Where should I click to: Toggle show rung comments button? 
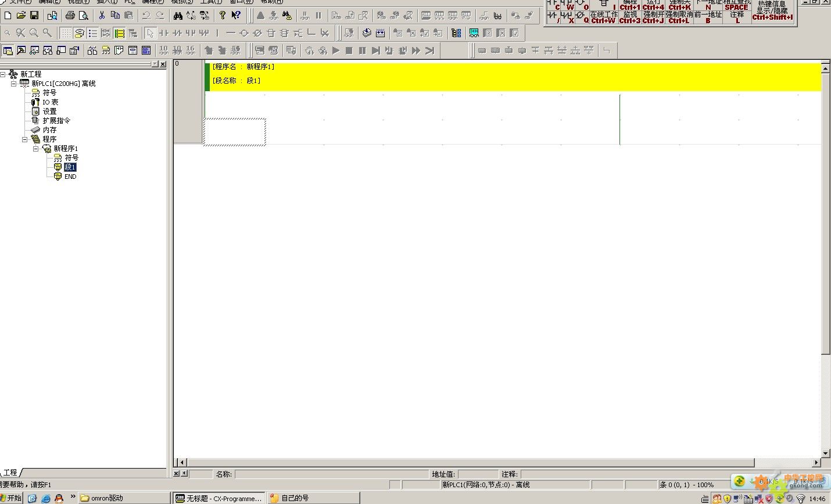pyautogui.click(x=80, y=33)
